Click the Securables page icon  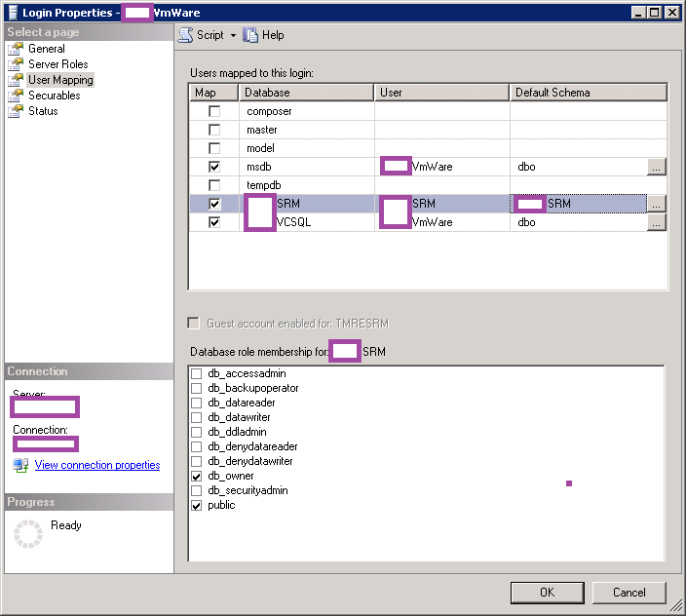pyautogui.click(x=16, y=96)
